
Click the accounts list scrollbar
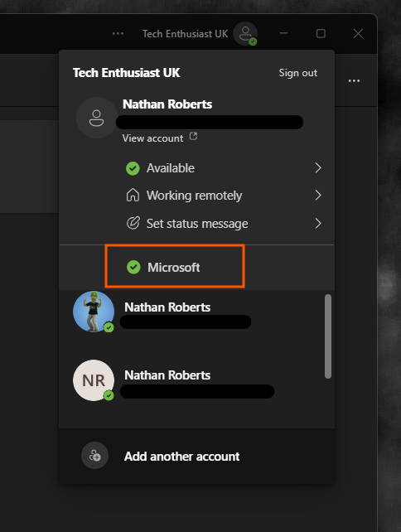pos(328,336)
